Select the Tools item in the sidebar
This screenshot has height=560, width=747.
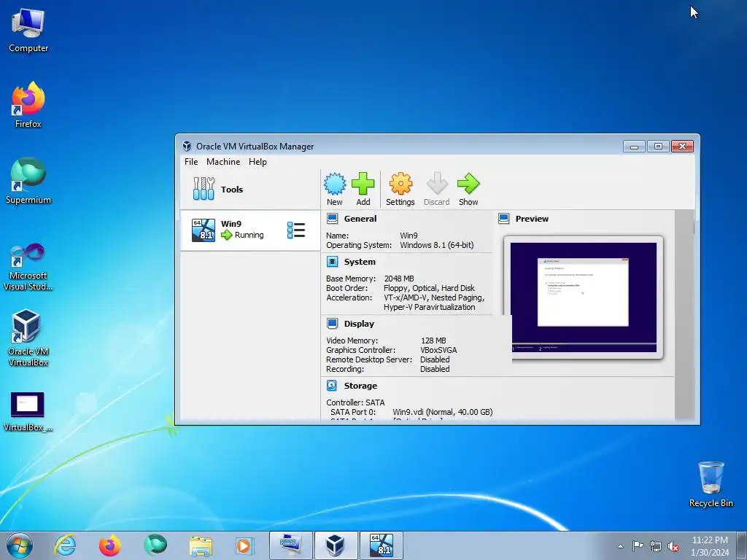(249, 189)
